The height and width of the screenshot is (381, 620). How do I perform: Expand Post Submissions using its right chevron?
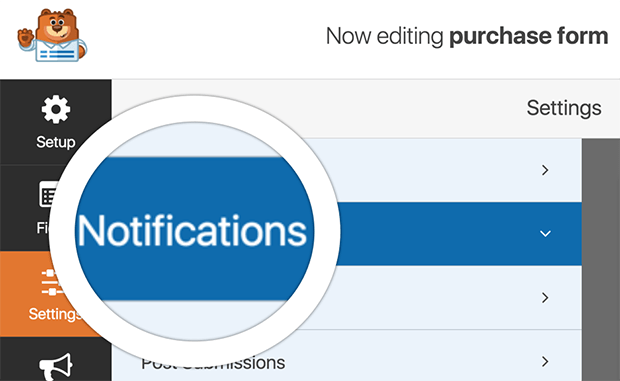[545, 361]
